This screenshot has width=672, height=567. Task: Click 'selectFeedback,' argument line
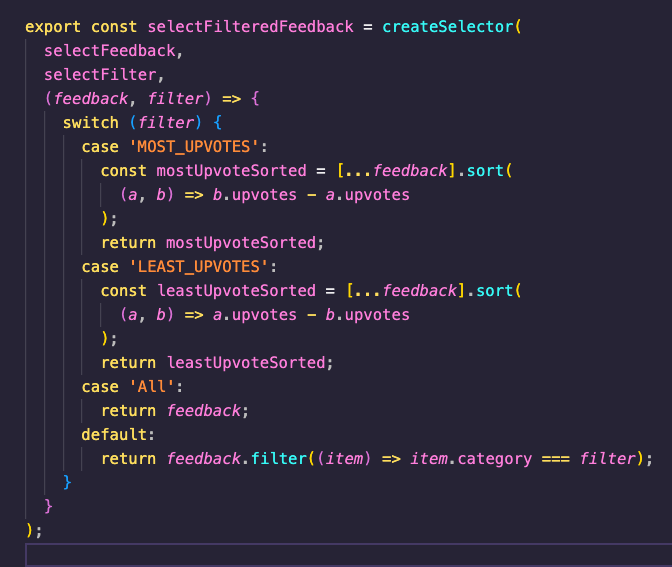(114, 51)
